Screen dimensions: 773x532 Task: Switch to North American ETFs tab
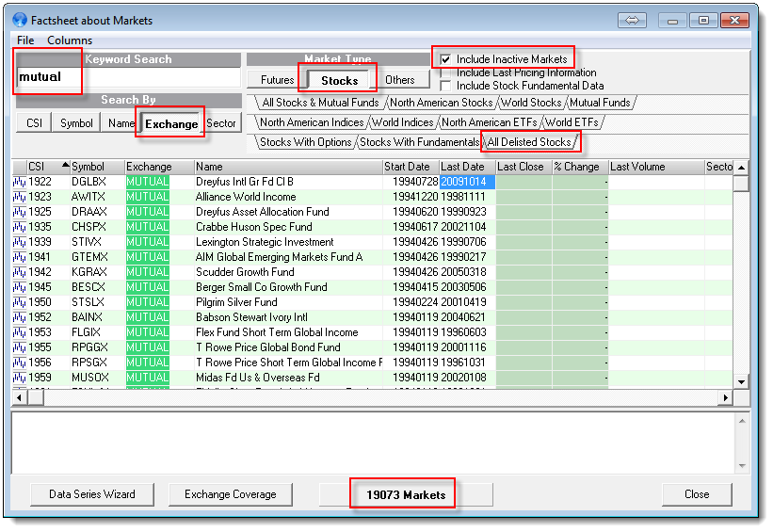click(489, 122)
